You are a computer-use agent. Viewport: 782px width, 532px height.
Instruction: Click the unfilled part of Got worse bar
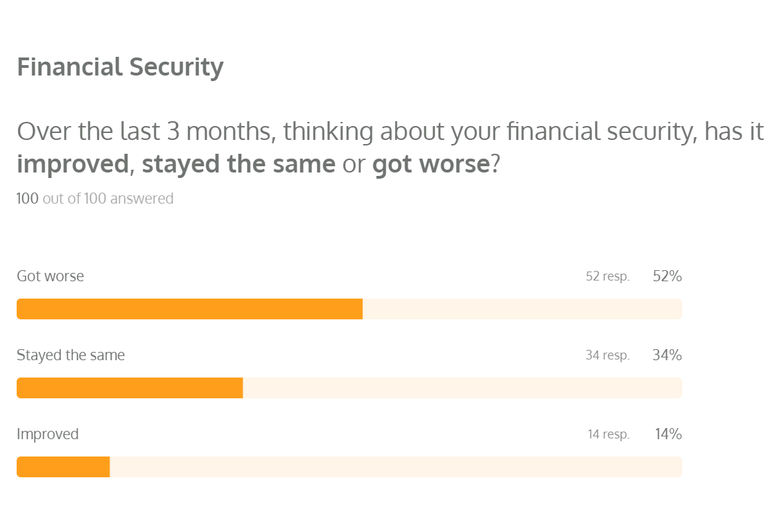pos(522,309)
